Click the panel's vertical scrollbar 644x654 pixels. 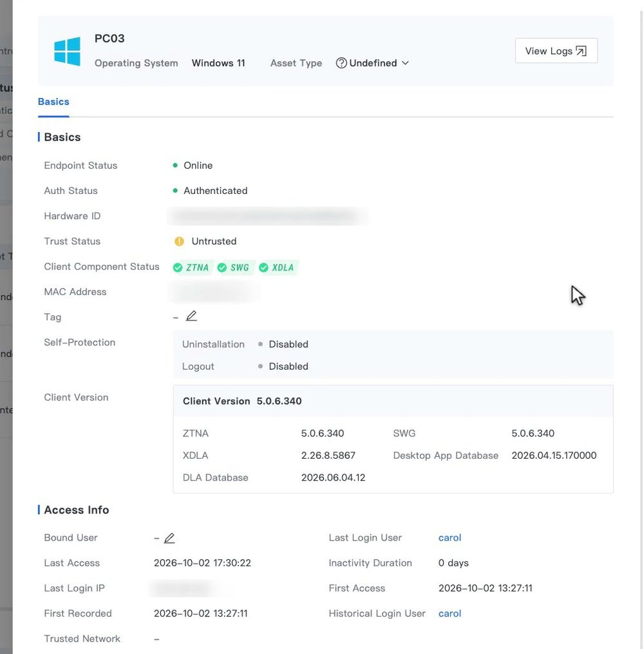641,329
